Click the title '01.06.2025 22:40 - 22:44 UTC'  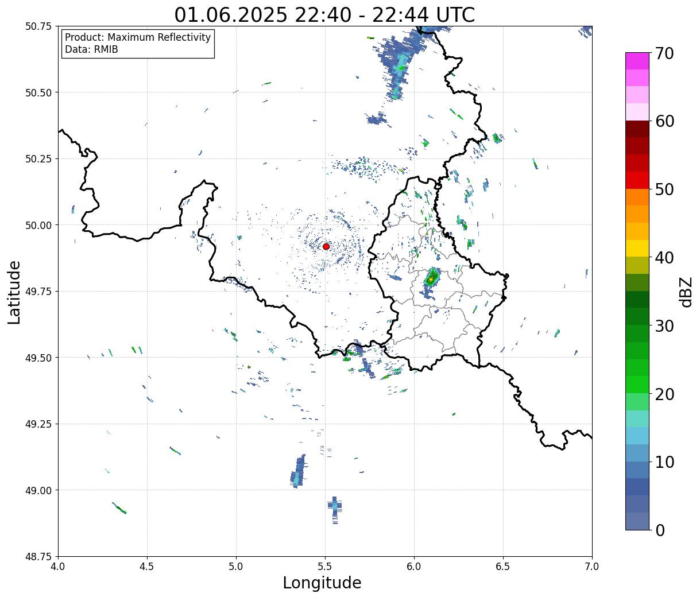pyautogui.click(x=324, y=15)
